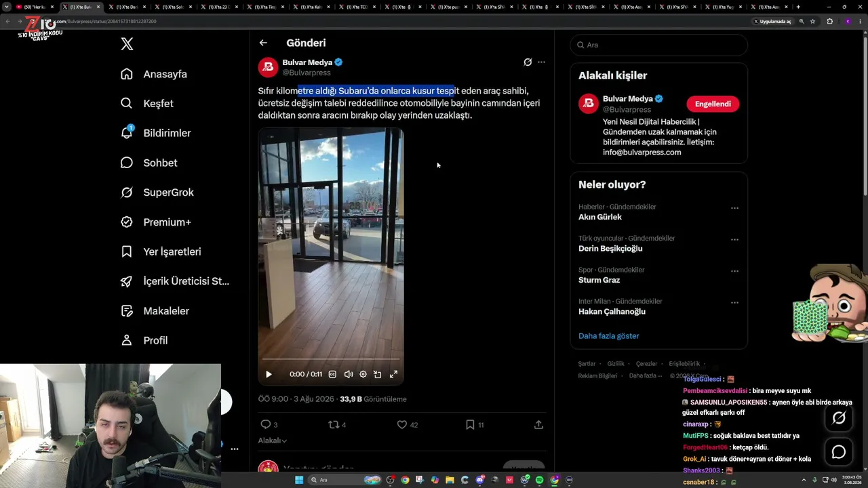This screenshot has width=868, height=488.
Task: Open X logo home icon
Action: click(x=127, y=44)
